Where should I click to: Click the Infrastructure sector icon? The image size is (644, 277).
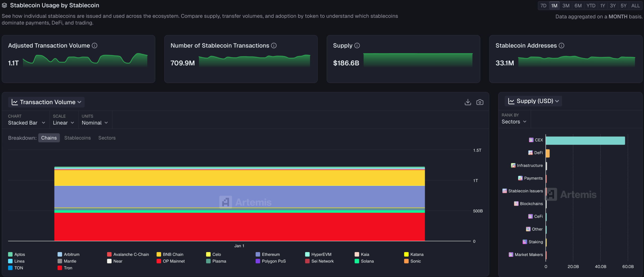[513, 165]
